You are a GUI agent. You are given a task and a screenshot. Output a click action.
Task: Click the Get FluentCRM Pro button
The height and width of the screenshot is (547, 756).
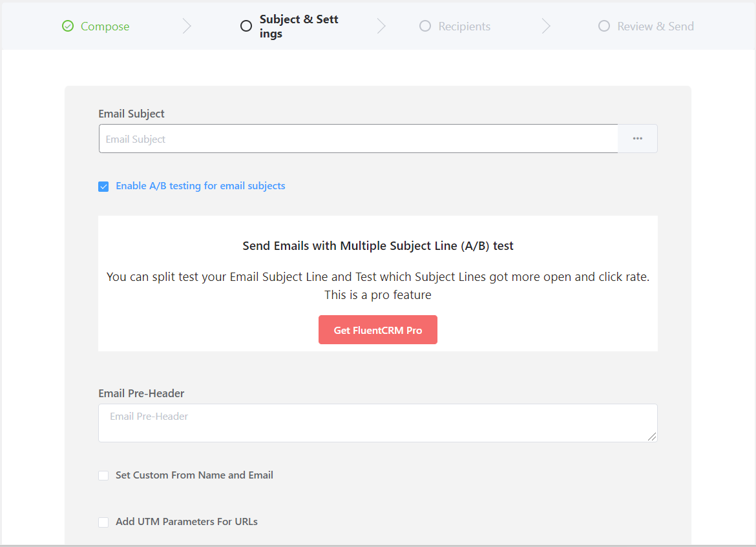[378, 329]
